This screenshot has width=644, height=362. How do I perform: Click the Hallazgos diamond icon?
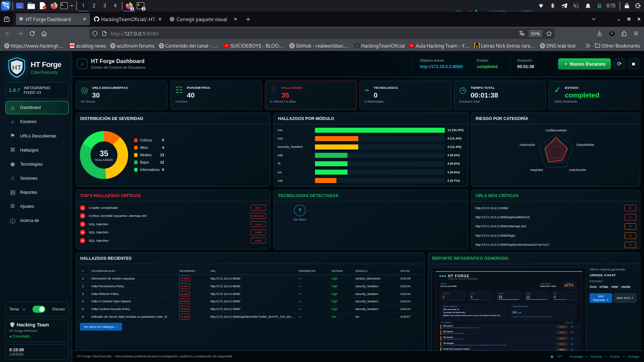click(274, 90)
